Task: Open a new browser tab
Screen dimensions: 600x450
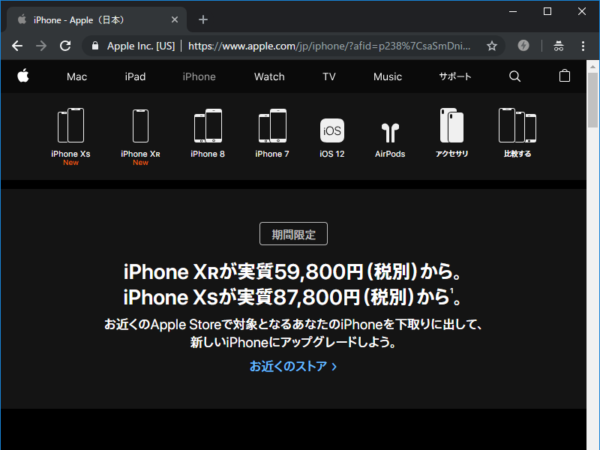Action: [x=203, y=19]
